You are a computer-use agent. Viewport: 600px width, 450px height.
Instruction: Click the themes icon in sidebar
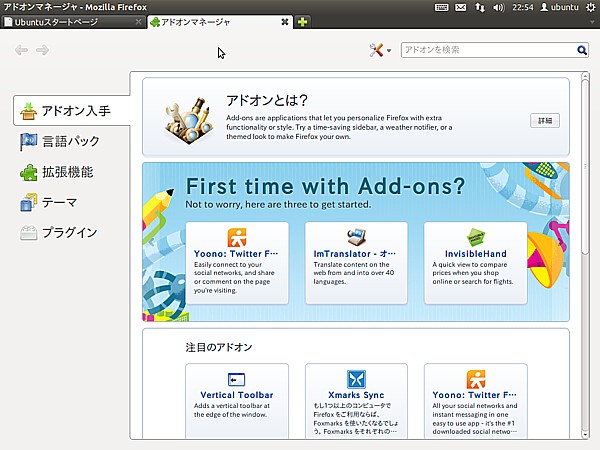pos(28,202)
